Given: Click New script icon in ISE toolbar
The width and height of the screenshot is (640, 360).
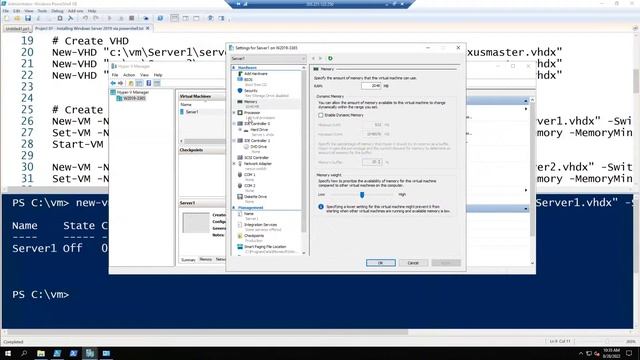Looking at the screenshot, I should click(7, 18).
